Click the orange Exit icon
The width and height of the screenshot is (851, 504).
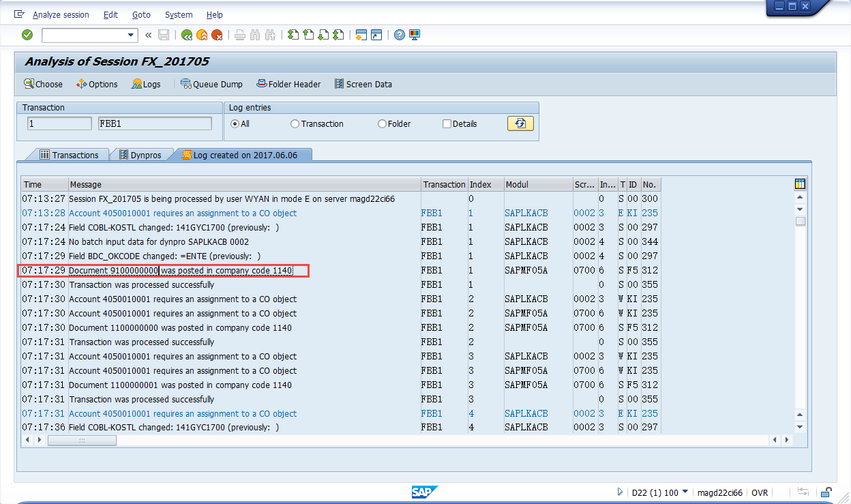pyautogui.click(x=202, y=35)
